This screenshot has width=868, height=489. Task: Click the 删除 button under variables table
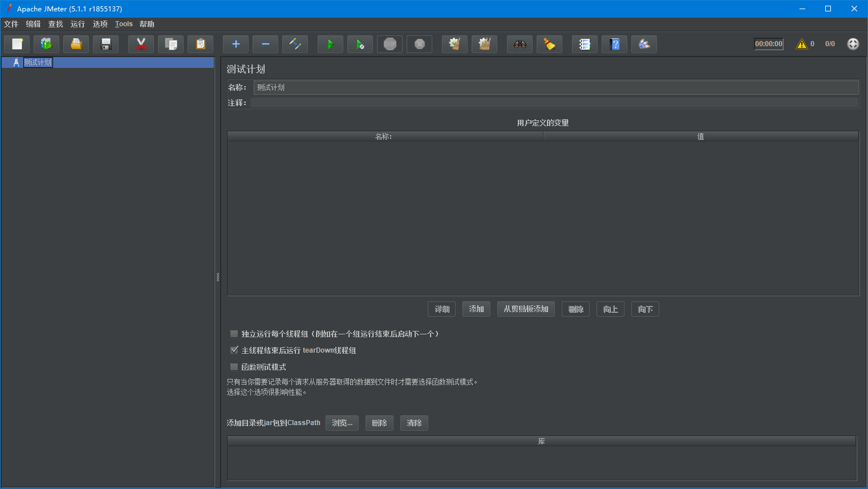(576, 309)
